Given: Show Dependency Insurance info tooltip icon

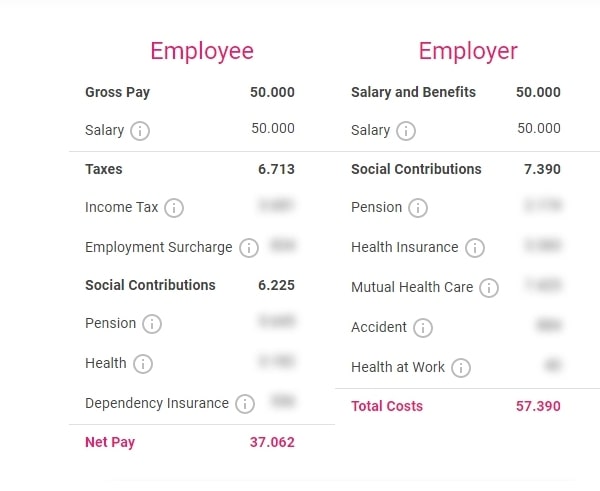Looking at the screenshot, I should click(245, 404).
